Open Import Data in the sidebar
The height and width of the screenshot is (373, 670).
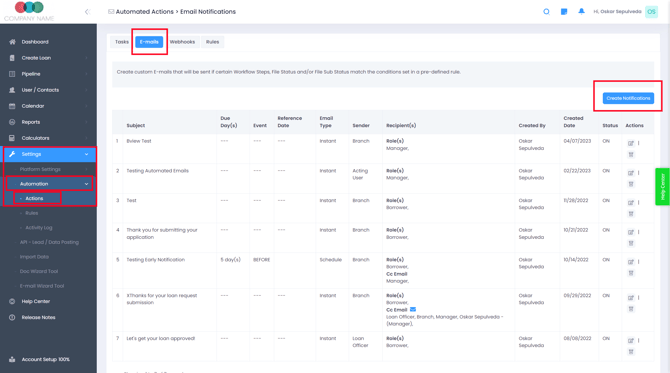pyautogui.click(x=34, y=257)
